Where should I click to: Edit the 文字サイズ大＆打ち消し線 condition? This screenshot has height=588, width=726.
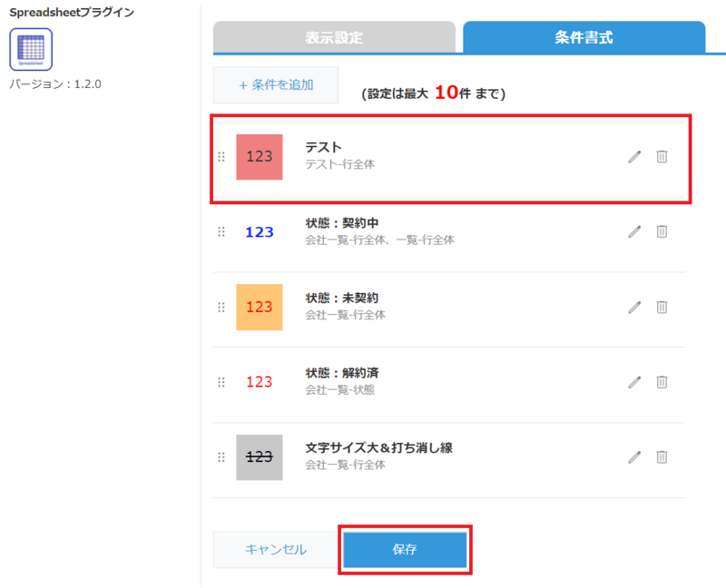(x=634, y=456)
